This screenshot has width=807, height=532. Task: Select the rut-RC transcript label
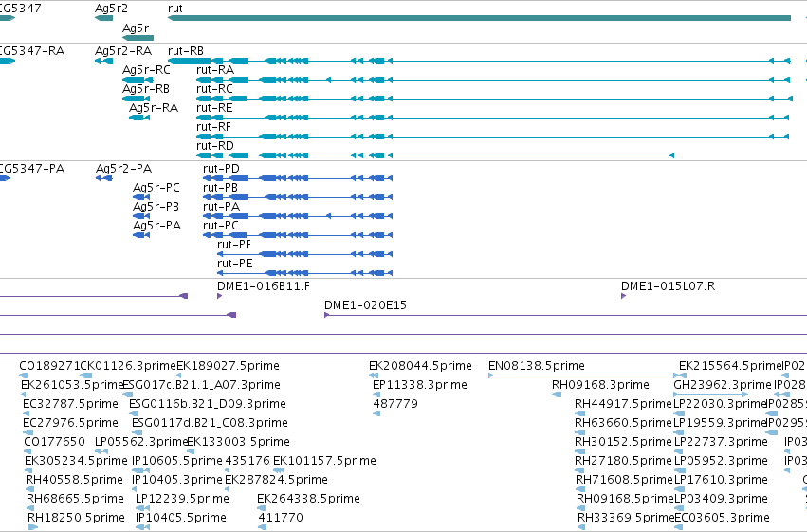coord(214,89)
